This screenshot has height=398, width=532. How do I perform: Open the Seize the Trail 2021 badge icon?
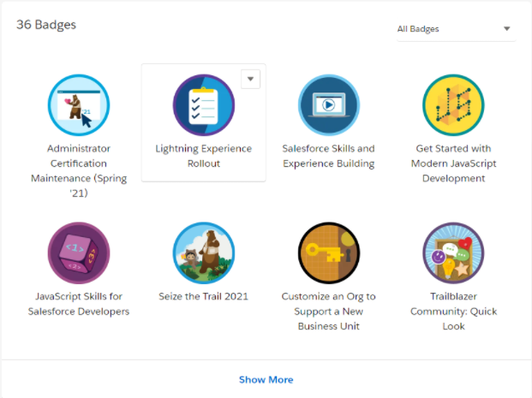pos(204,252)
